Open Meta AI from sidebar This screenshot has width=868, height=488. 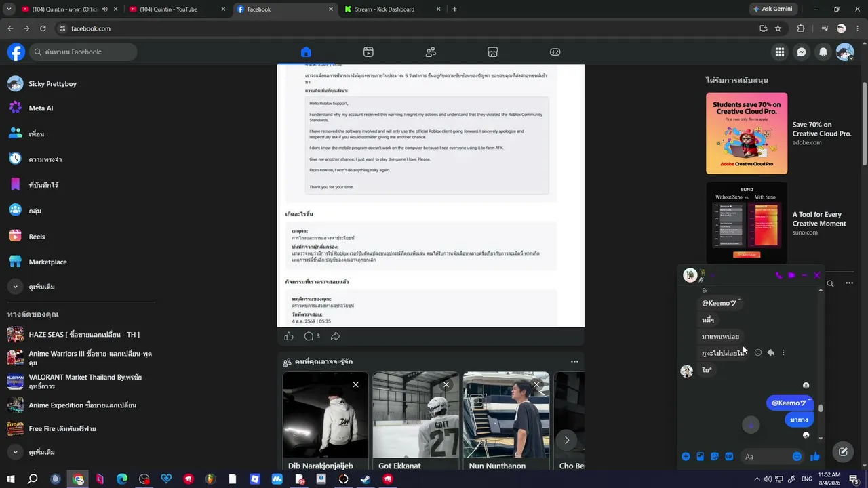tap(41, 108)
